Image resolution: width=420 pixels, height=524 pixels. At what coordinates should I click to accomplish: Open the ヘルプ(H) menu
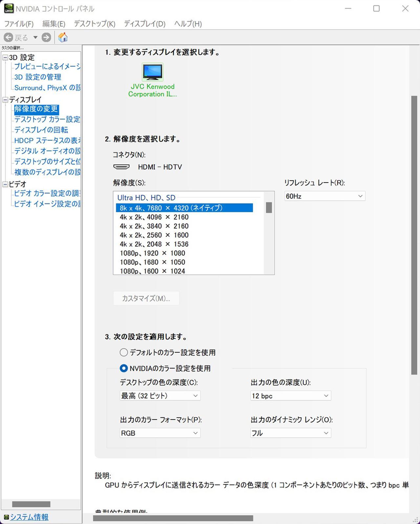[188, 24]
